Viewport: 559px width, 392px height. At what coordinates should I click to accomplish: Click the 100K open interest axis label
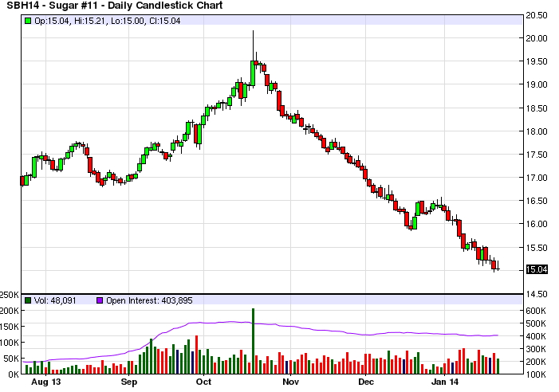point(536,374)
